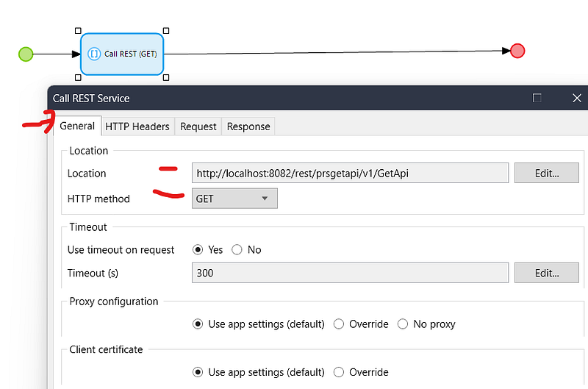
Task: Click Edit button next to Location
Action: pos(546,174)
